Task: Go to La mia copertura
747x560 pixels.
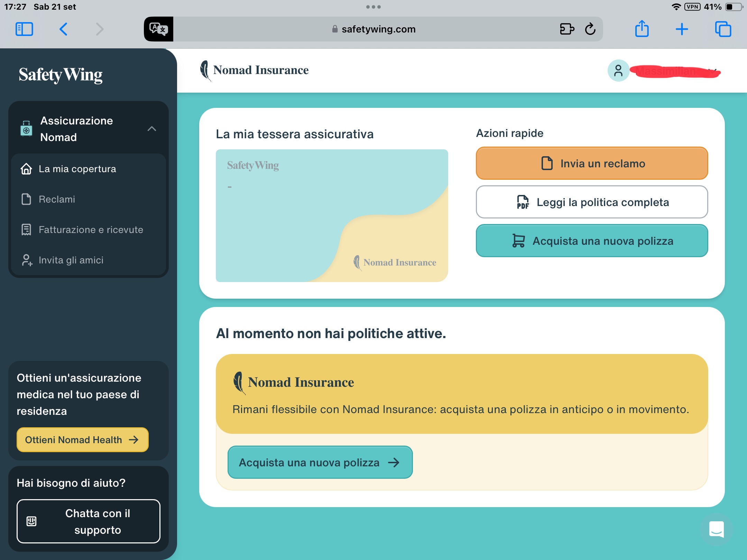Action: tap(77, 169)
